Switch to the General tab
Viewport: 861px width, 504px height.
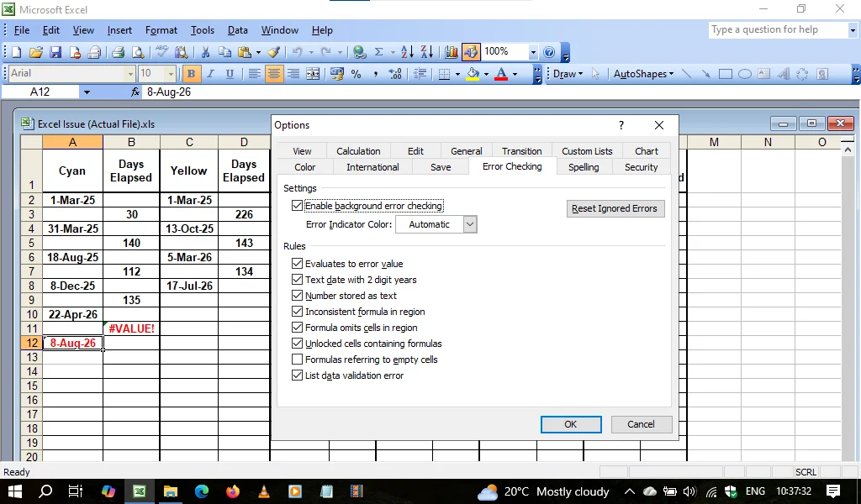click(x=466, y=151)
